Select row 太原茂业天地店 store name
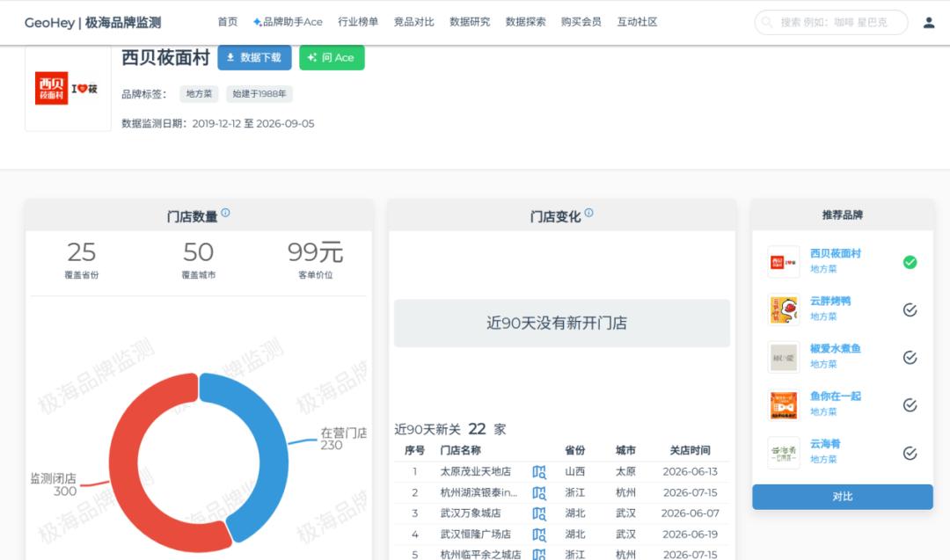 click(476, 471)
